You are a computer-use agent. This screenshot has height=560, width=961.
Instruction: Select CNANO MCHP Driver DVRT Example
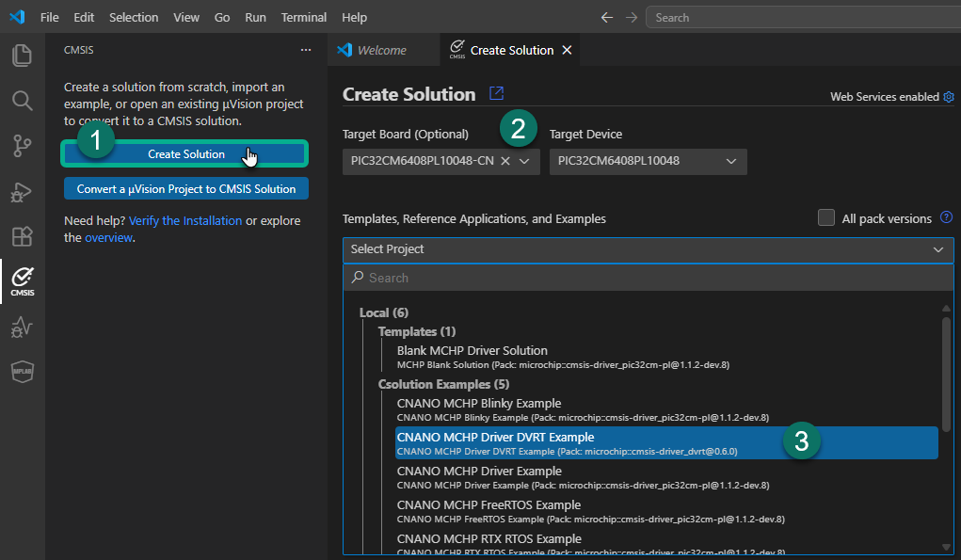(x=666, y=443)
